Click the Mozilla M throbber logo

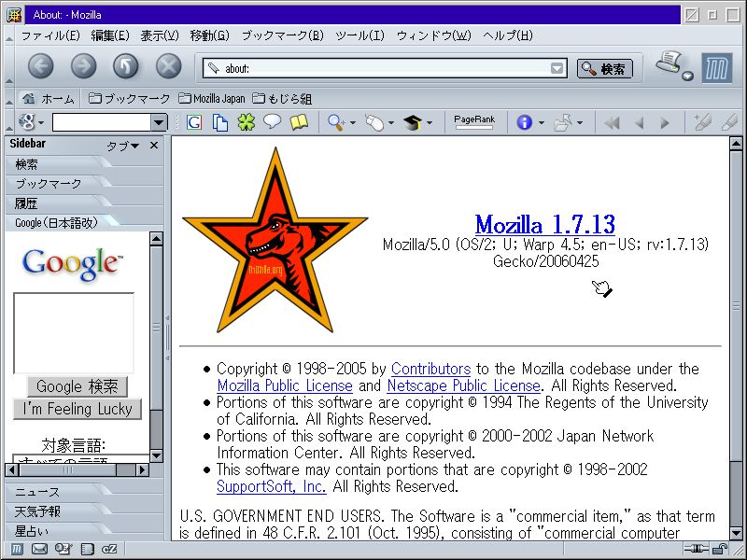click(716, 68)
